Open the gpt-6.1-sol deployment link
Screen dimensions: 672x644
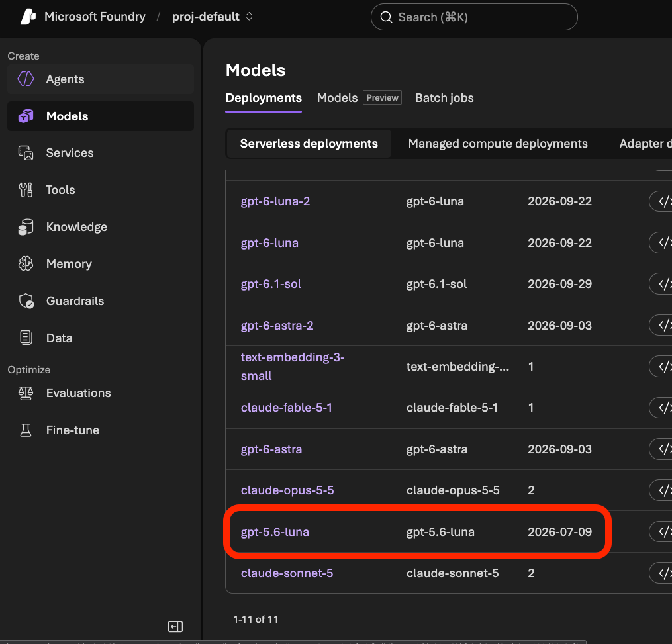pos(271,284)
